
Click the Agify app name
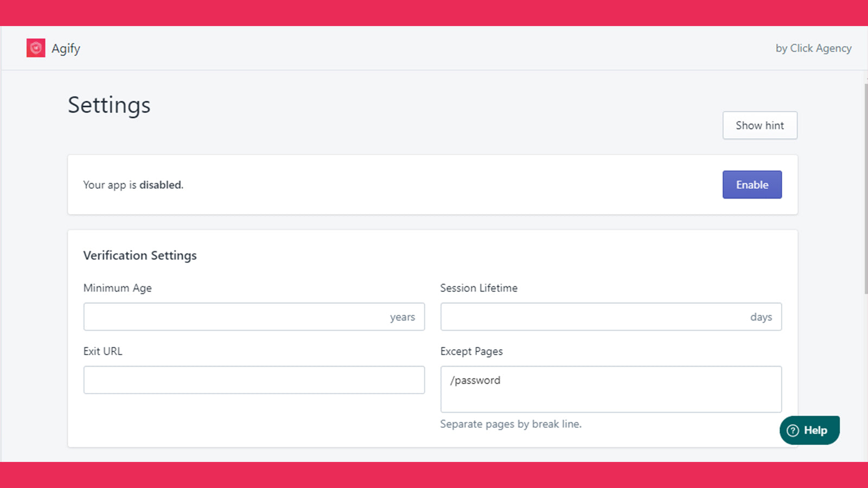pos(66,49)
